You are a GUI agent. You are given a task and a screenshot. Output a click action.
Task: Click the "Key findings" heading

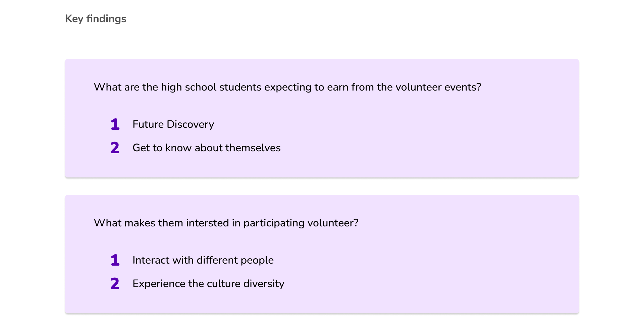(96, 19)
